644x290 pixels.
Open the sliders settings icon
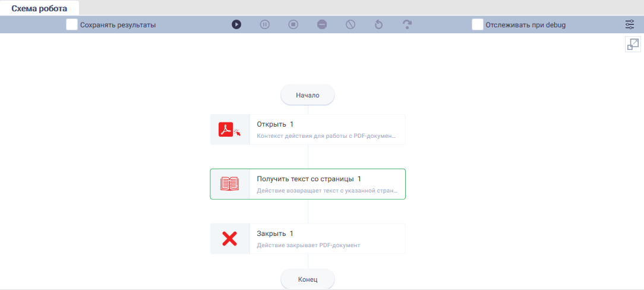point(630,24)
